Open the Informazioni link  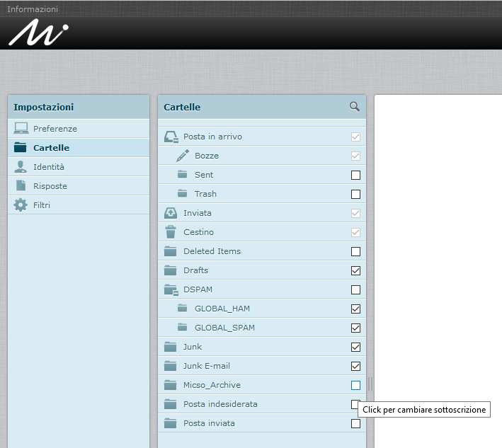pyautogui.click(x=33, y=9)
